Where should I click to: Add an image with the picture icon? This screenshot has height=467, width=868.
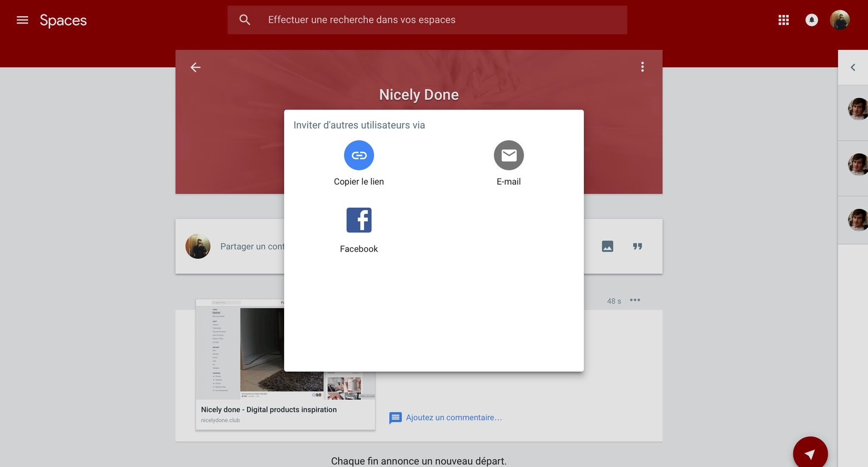607,247
